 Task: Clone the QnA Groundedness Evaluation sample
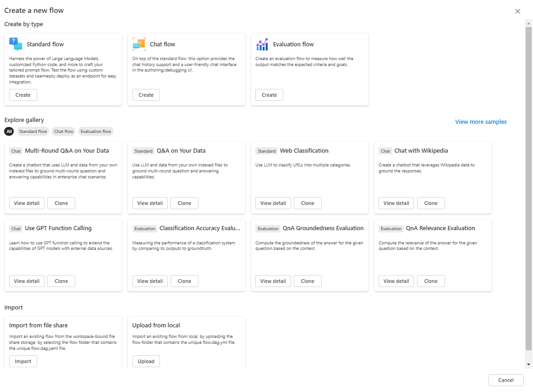coord(308,281)
